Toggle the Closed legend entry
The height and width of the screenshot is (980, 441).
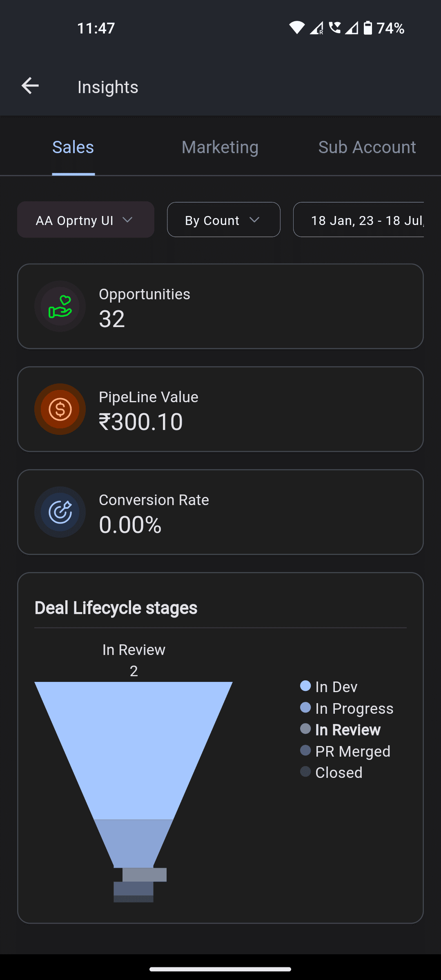pos(331,773)
